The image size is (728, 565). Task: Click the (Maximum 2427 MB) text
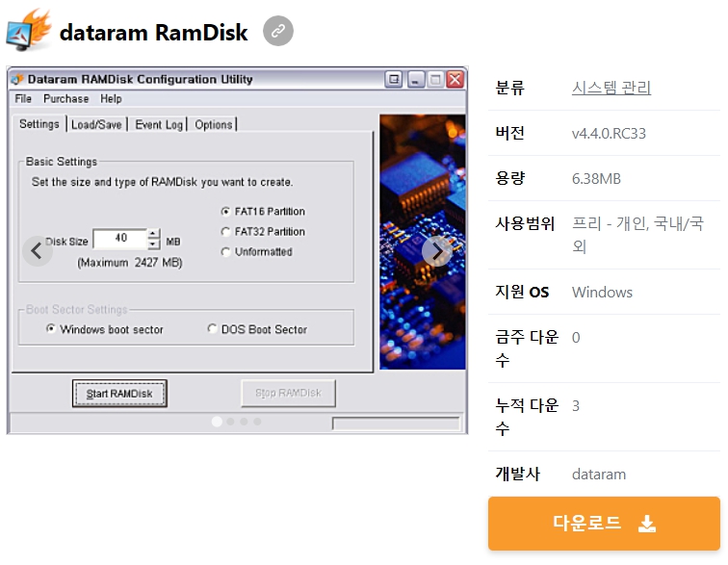[x=130, y=263]
